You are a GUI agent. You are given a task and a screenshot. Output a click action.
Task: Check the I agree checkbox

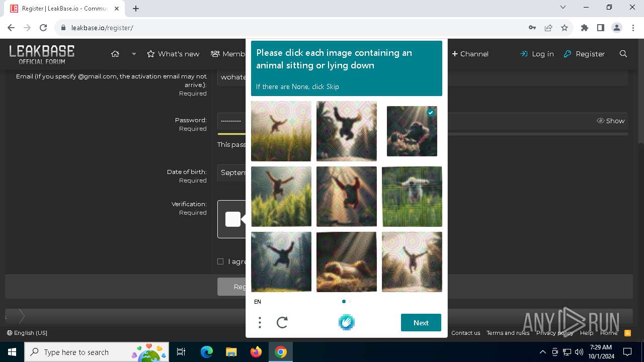click(220, 261)
